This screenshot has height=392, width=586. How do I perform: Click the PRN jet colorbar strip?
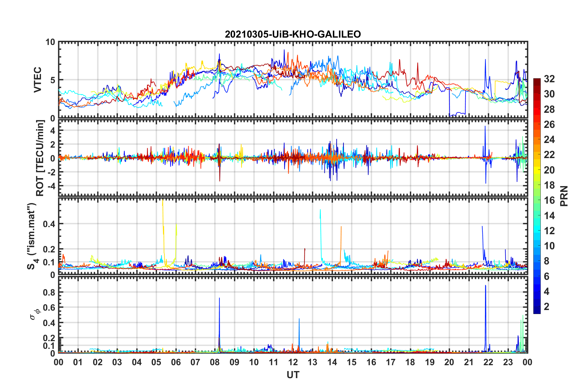point(537,196)
